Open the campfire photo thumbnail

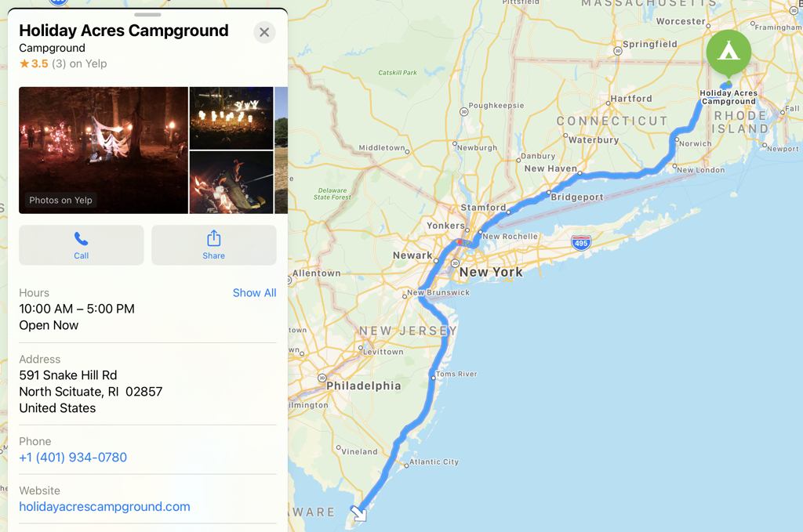point(231,182)
